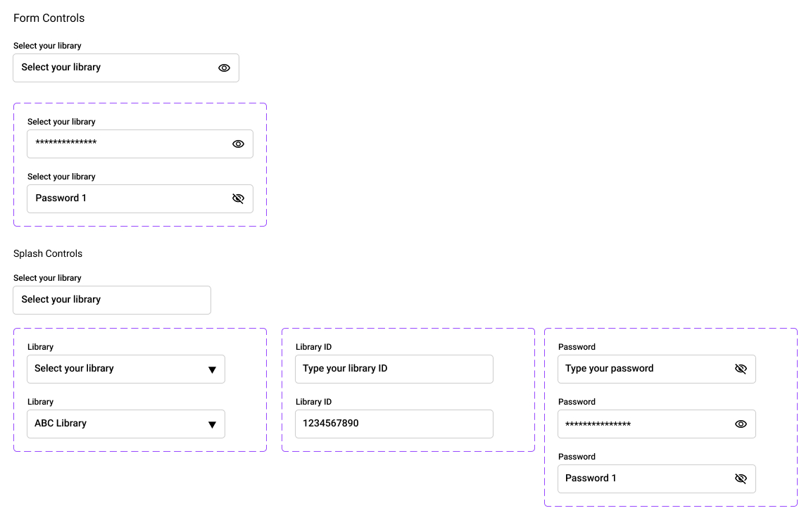Click 'Password 1' text under 'Select your library' label
811x532 pixels.
(61, 198)
